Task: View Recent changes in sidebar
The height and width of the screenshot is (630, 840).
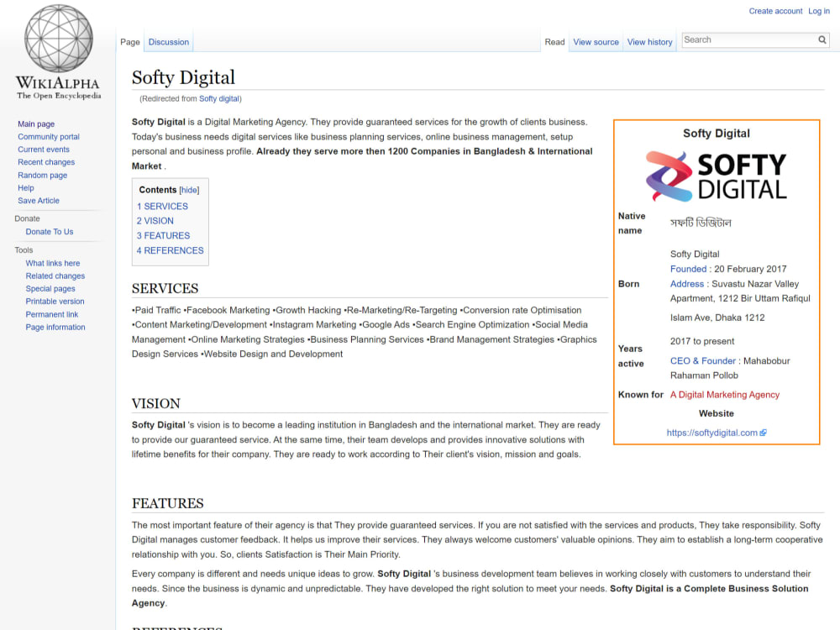Action: pos(46,162)
